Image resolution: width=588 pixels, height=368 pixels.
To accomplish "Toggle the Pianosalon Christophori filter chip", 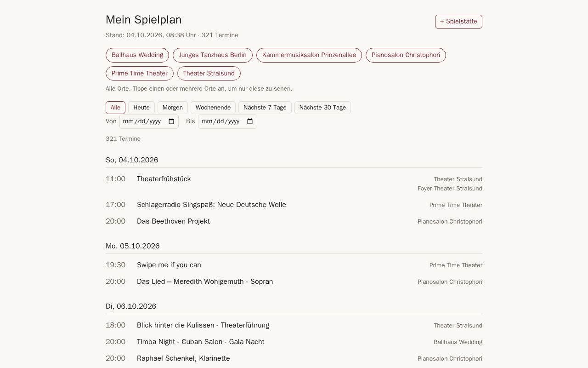I will (x=406, y=55).
